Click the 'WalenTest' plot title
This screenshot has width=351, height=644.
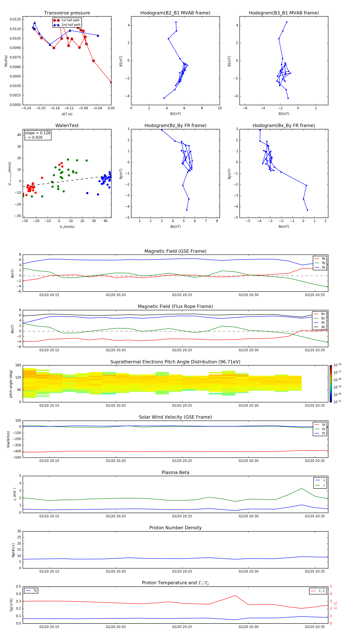pyautogui.click(x=67, y=125)
